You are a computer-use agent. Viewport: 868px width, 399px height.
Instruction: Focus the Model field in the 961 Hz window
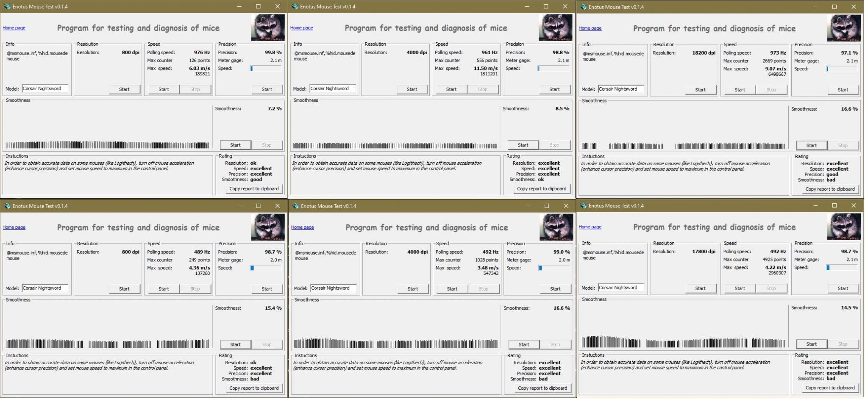tap(333, 89)
